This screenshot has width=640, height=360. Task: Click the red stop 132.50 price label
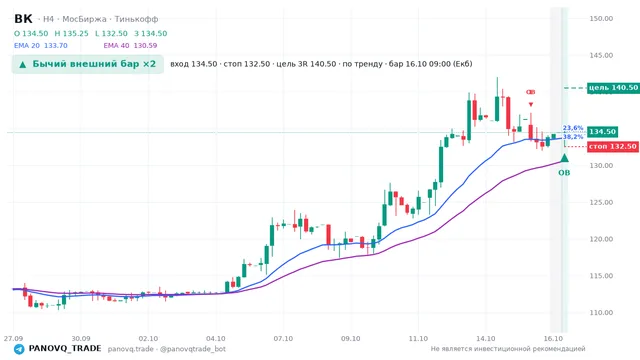pos(613,146)
